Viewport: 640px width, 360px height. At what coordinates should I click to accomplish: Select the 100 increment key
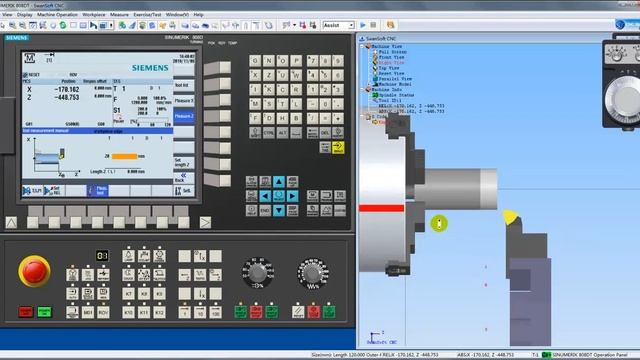click(215, 312)
